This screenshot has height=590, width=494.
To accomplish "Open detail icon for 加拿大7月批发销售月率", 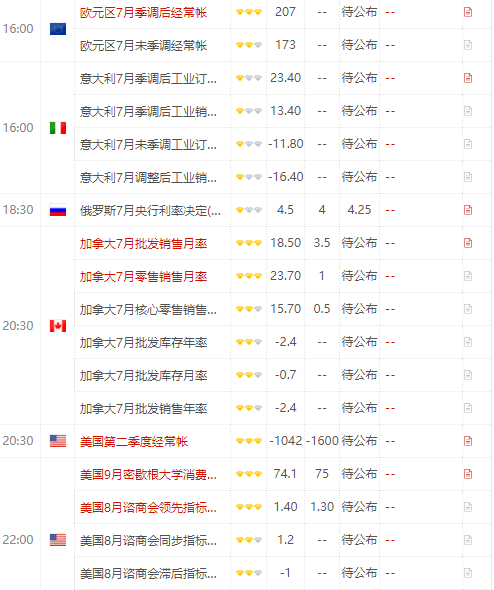I will (x=468, y=243).
